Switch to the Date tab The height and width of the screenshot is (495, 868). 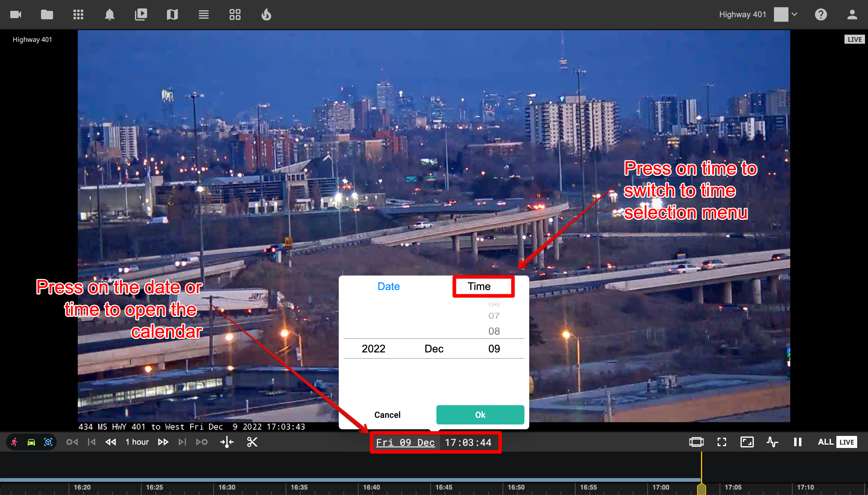[x=388, y=286]
